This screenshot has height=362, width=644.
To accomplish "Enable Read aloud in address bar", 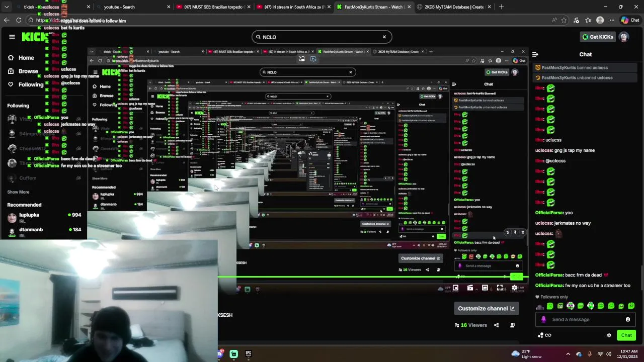I will click(554, 20).
